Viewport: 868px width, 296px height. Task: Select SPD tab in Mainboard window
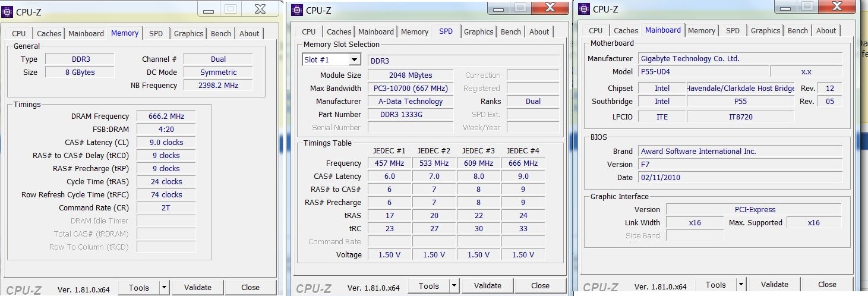tap(733, 31)
